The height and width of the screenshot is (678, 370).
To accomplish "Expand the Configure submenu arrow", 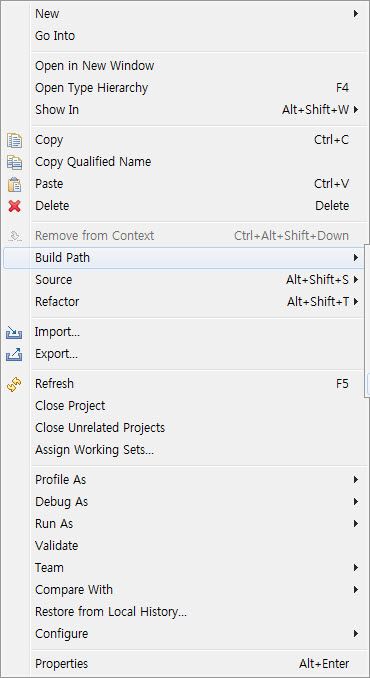I will pos(356,634).
